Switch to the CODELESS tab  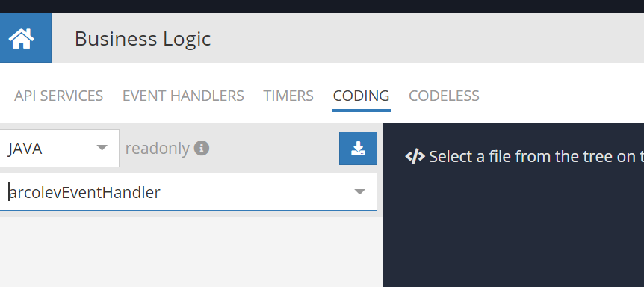(444, 96)
